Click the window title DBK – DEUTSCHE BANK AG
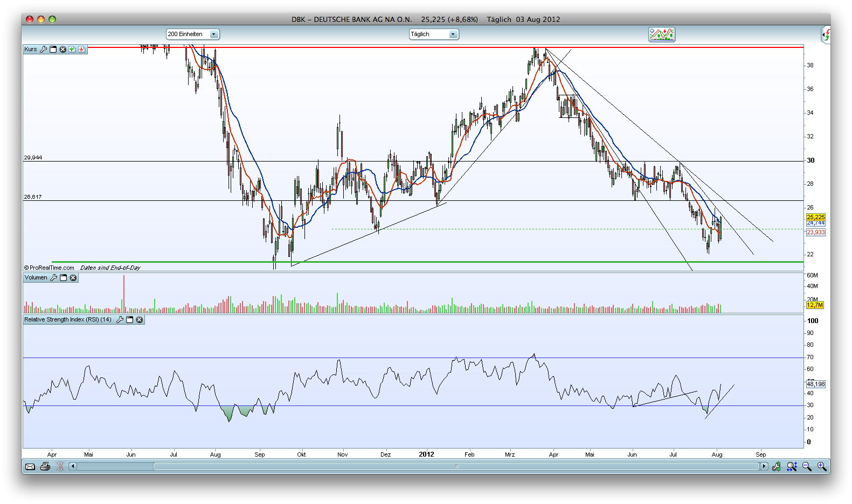The image size is (852, 504). (352, 19)
